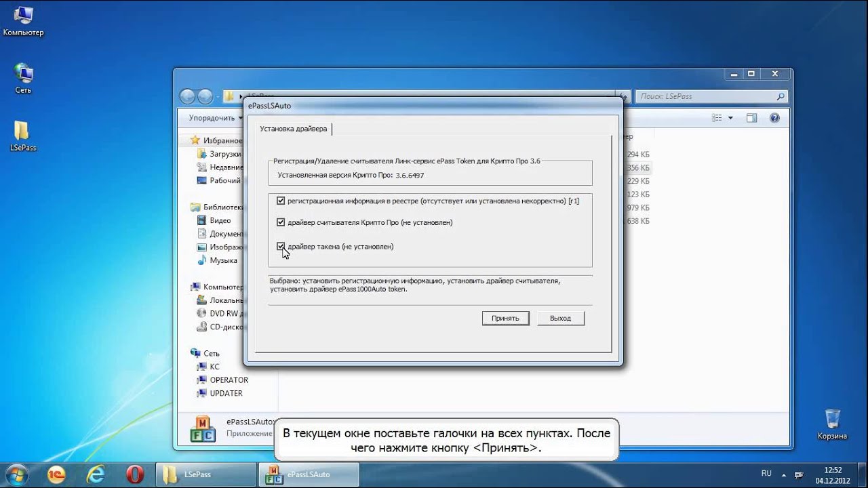Open the CD-дисковод entry
This screenshot has height=488, width=868.
[220, 327]
